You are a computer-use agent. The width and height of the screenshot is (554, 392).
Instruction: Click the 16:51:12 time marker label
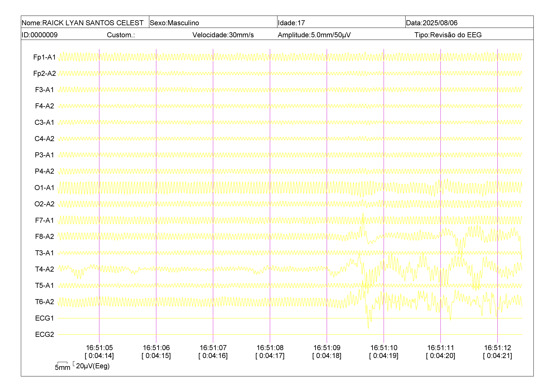pyautogui.click(x=497, y=348)
